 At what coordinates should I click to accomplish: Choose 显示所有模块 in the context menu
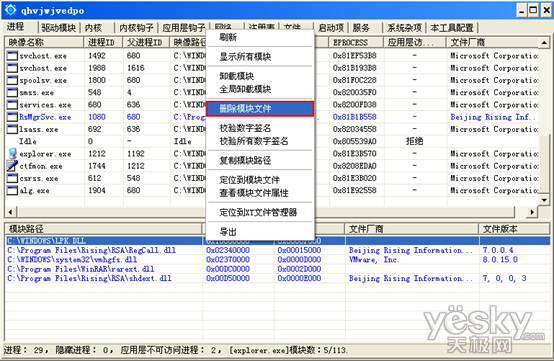[x=260, y=57]
